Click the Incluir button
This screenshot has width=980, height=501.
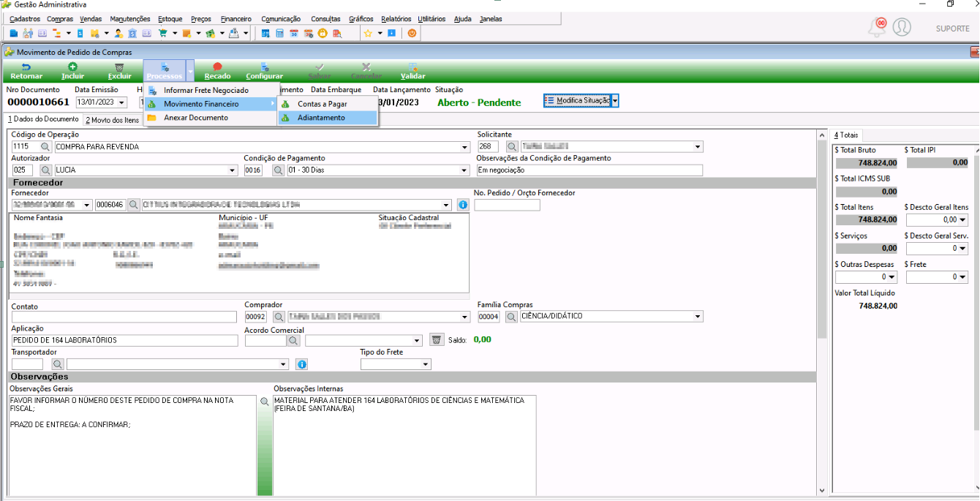point(72,71)
